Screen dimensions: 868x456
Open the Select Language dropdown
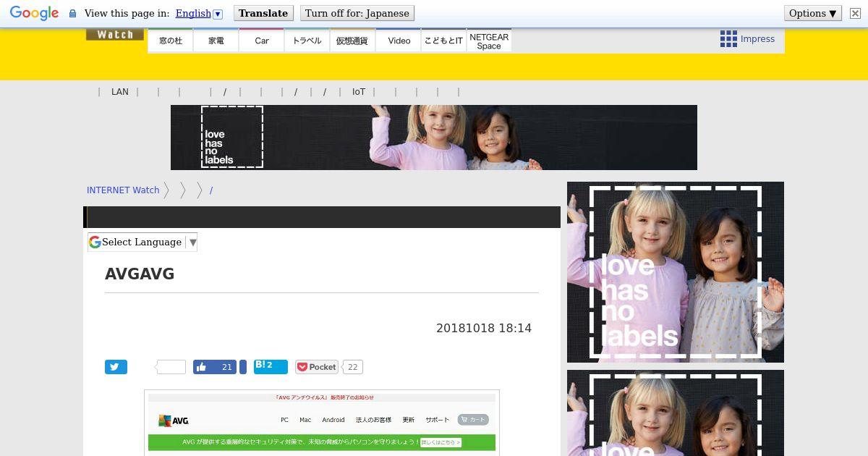click(x=142, y=242)
